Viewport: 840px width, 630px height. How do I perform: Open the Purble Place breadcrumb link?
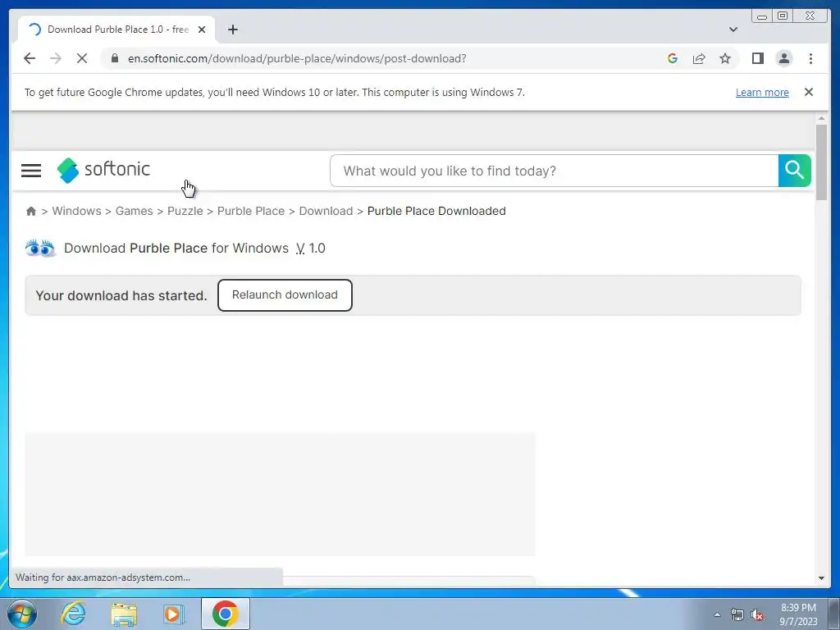tap(251, 211)
